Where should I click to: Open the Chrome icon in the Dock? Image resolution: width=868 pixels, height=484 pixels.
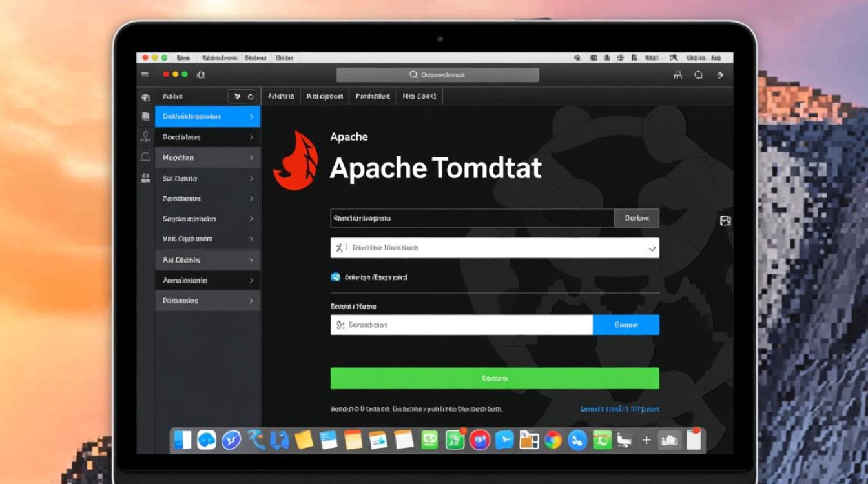click(553, 440)
